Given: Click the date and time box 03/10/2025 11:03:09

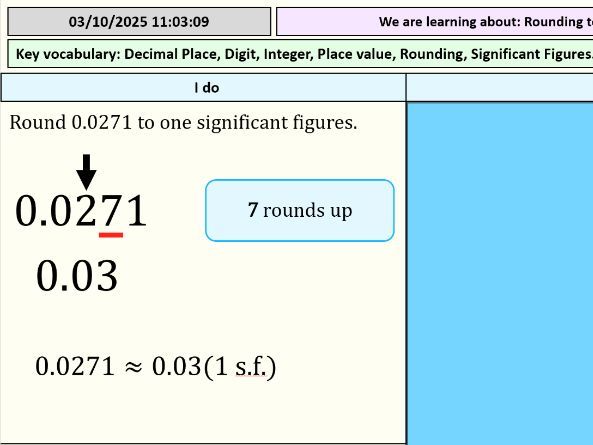Looking at the screenshot, I should (139, 22).
